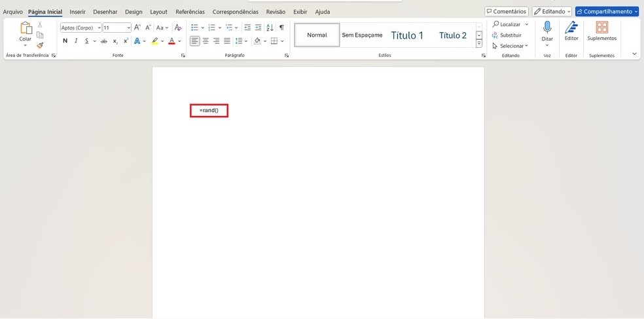Viewport: 644px width, 319px height.
Task: Open the Editando mode dropdown
Action: coord(552,12)
